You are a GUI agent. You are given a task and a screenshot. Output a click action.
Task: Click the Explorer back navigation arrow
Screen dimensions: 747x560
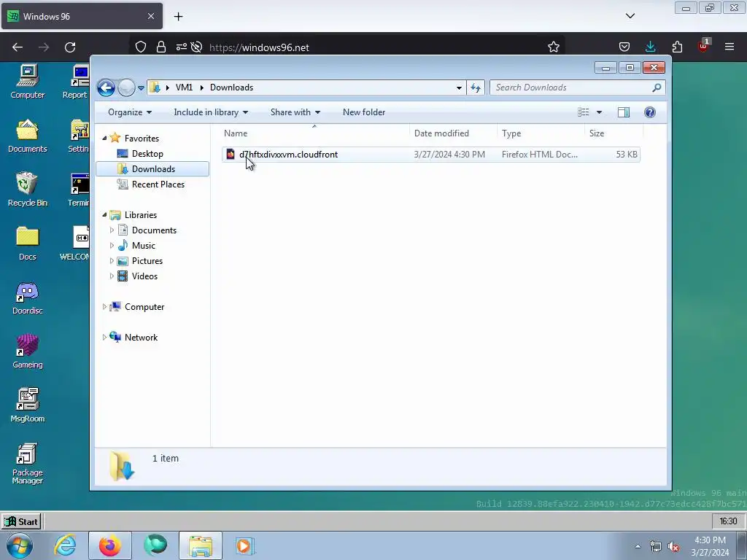point(106,87)
